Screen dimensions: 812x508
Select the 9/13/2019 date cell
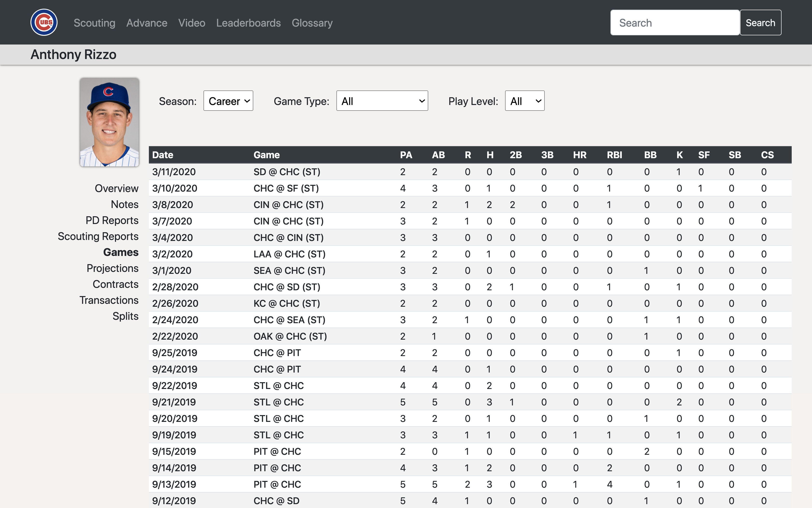(174, 485)
